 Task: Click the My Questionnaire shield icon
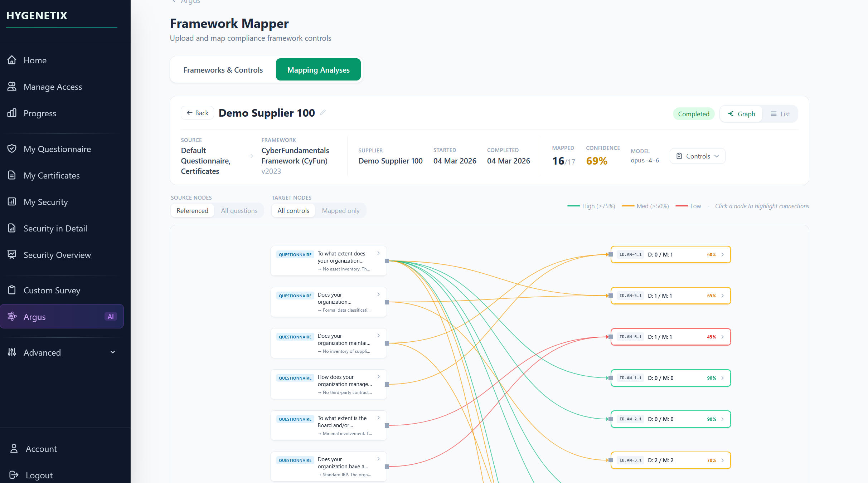coord(12,149)
